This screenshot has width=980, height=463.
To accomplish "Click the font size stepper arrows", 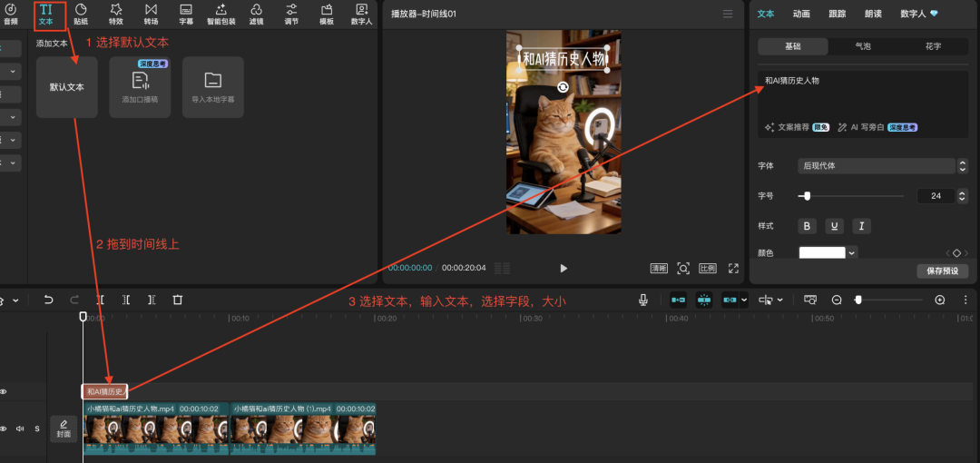I will click(962, 196).
